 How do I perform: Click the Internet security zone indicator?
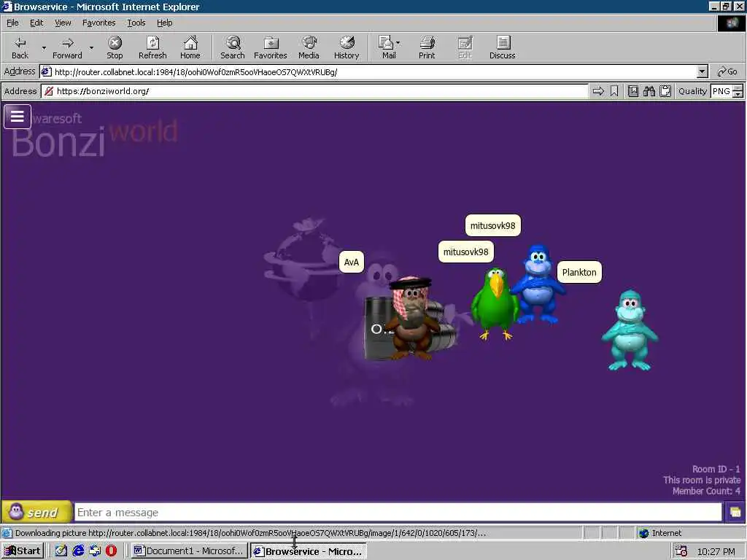(x=659, y=533)
